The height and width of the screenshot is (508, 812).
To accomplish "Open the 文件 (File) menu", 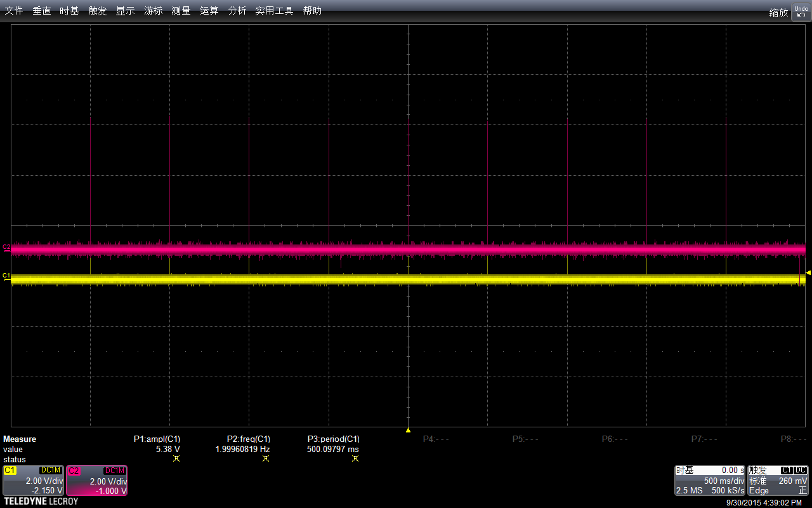I will pyautogui.click(x=14, y=11).
